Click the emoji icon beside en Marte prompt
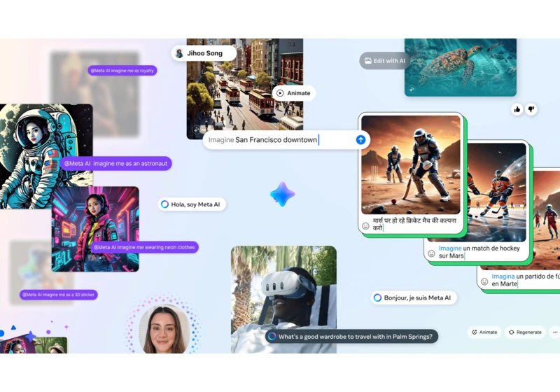The image size is (560, 392). 484,281
